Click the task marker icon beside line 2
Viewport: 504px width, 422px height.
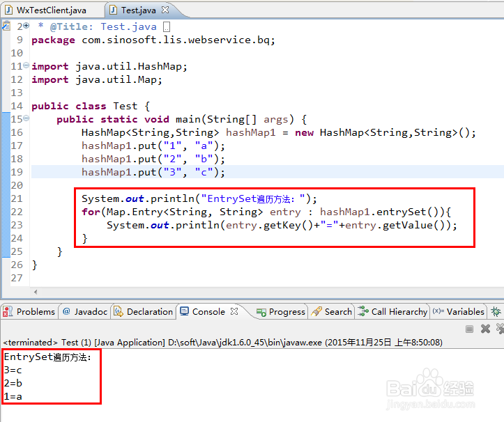pyautogui.click(x=6, y=26)
